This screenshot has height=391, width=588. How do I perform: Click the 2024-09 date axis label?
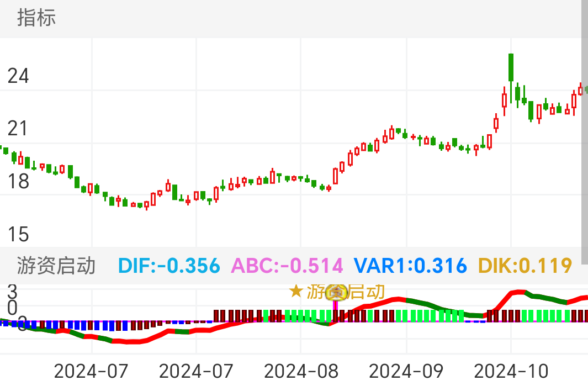[406, 371]
